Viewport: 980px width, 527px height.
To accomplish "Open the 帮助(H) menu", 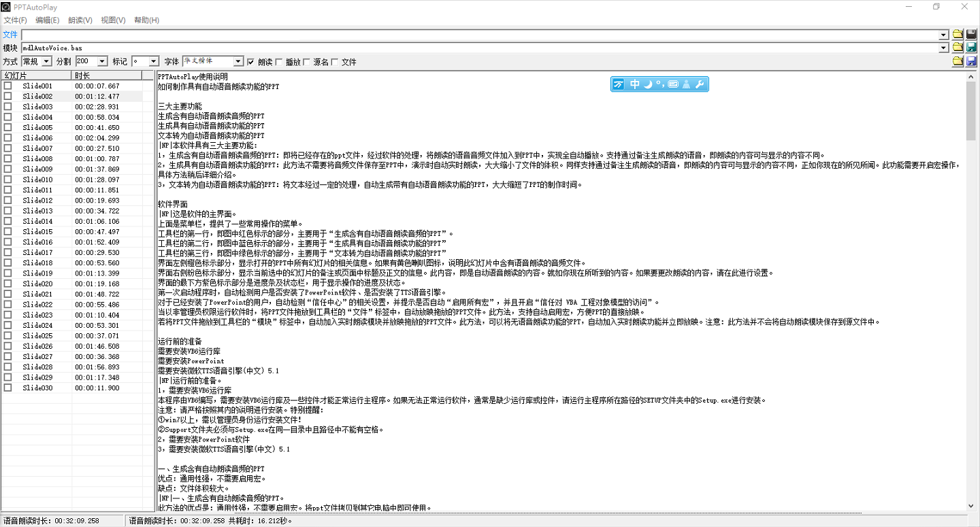I will 146,20.
